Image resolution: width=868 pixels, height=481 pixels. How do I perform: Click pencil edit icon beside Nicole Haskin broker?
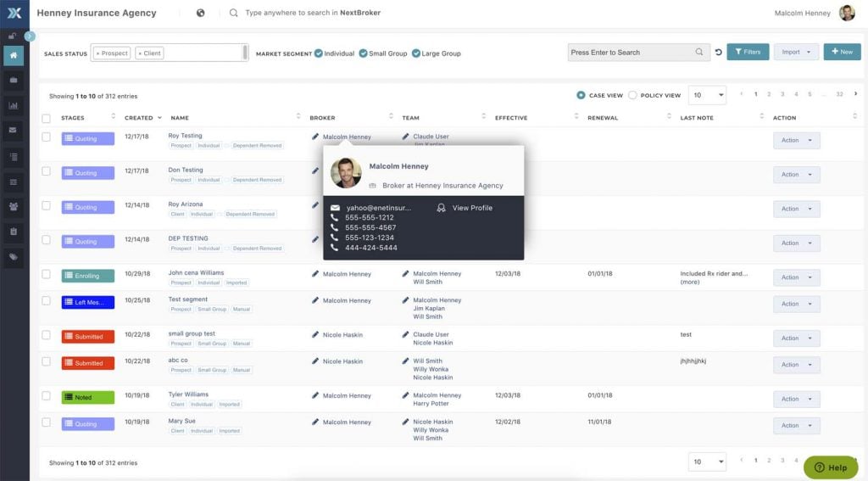(315, 335)
